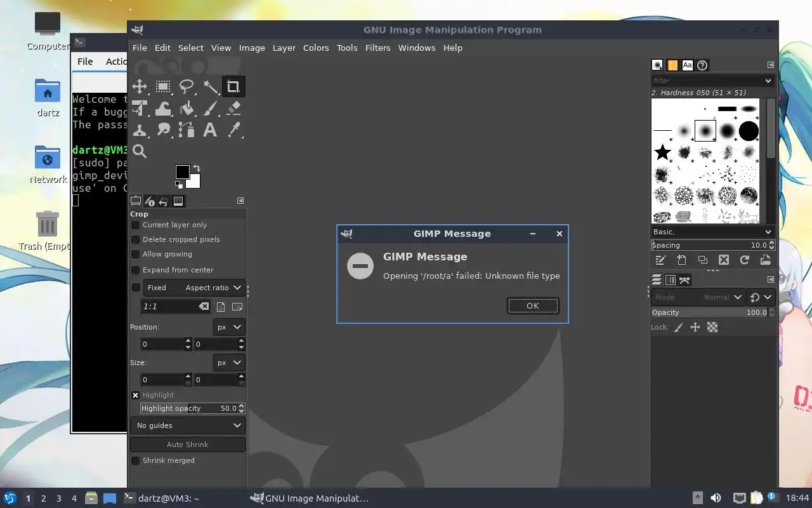
Task: Select the Smudge tool
Action: pyautogui.click(x=163, y=130)
